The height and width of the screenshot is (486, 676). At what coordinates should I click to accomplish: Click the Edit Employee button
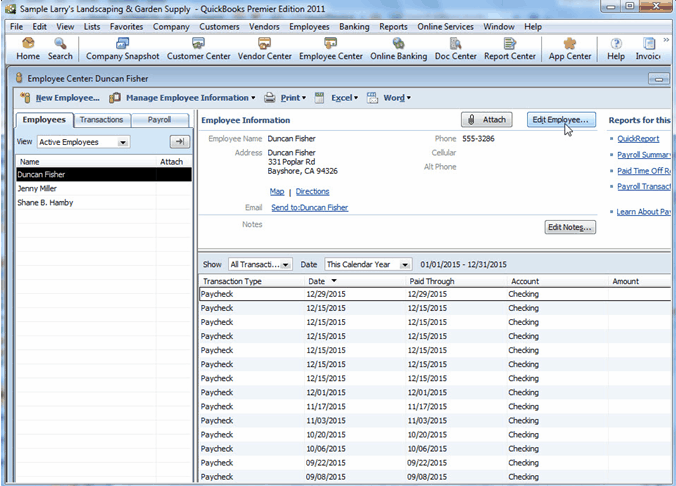[561, 120]
